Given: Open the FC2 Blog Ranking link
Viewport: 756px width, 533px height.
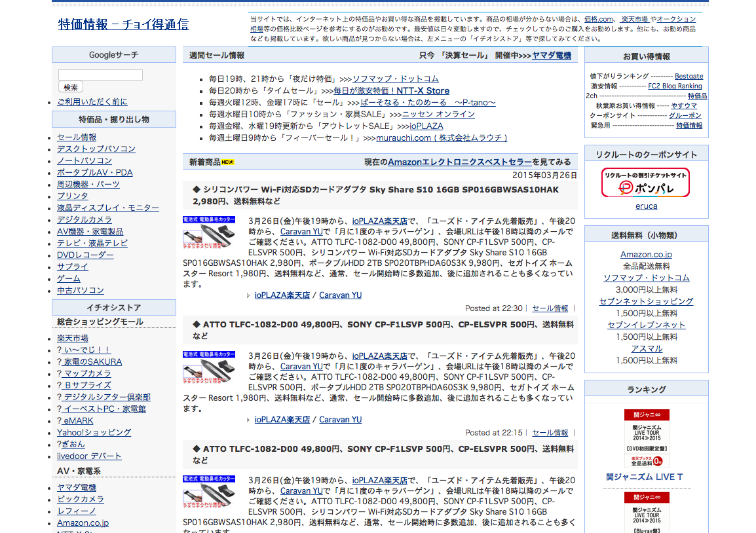Looking at the screenshot, I should (x=675, y=86).
